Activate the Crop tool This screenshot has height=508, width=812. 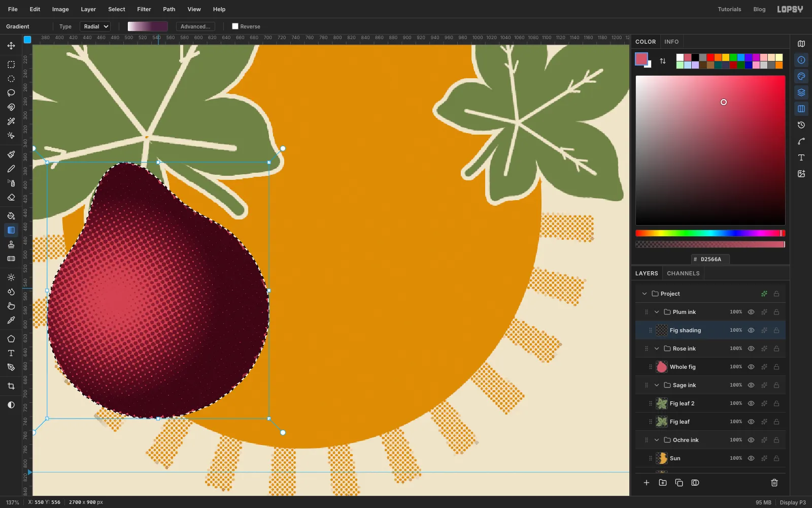[x=11, y=386]
